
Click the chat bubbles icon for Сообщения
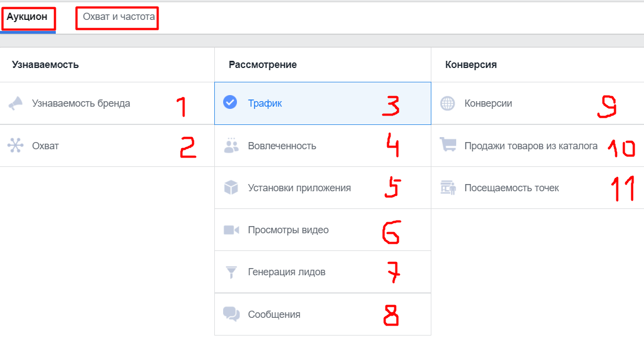pos(231,314)
